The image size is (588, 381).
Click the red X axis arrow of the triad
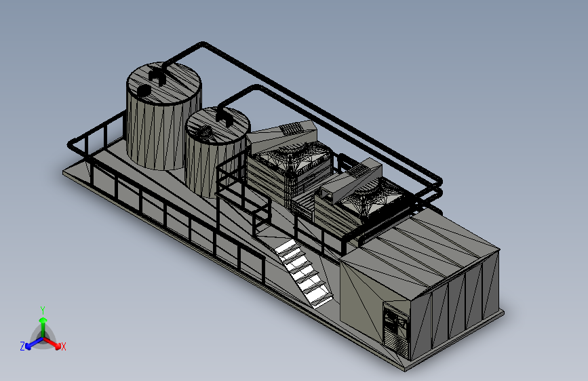(x=52, y=343)
